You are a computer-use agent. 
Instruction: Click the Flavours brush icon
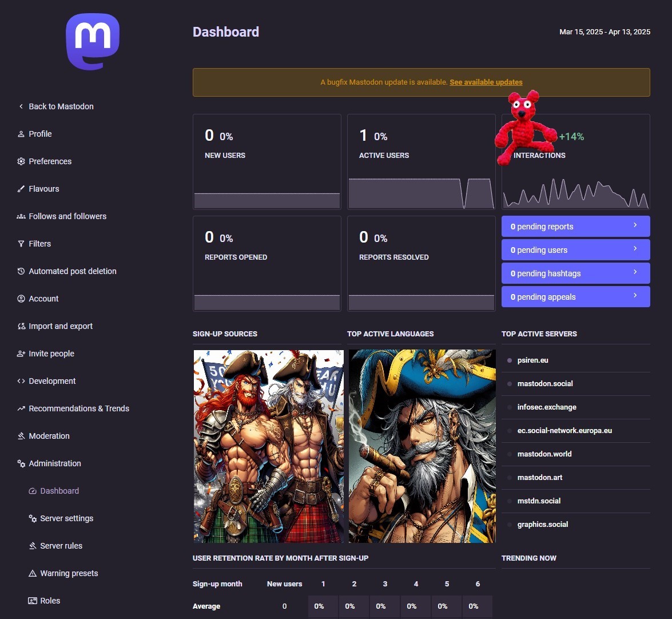(21, 189)
